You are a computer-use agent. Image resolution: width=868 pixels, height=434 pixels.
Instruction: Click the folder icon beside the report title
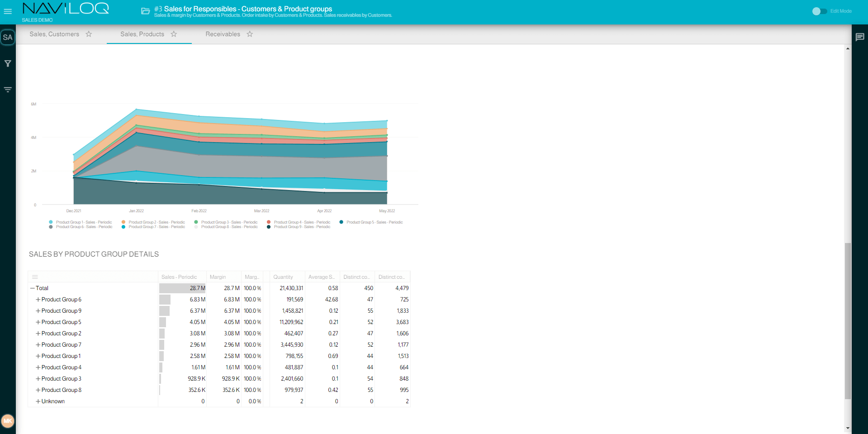pyautogui.click(x=145, y=12)
